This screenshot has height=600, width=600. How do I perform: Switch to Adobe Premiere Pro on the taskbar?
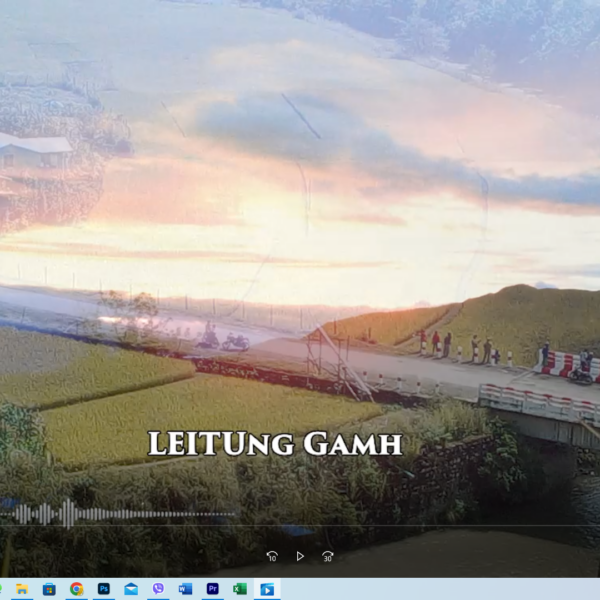tap(213, 589)
